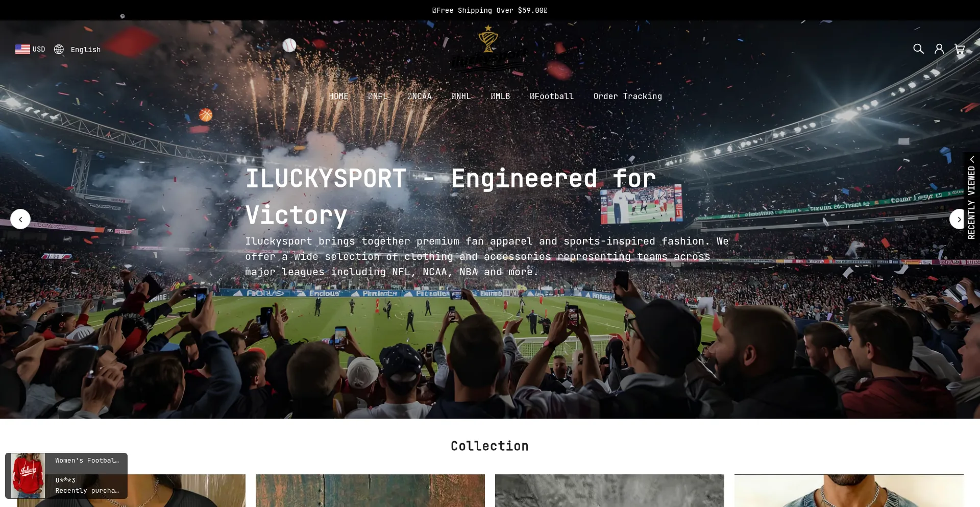Open the NCAA menu item
The image size is (980, 507).
pos(419,96)
